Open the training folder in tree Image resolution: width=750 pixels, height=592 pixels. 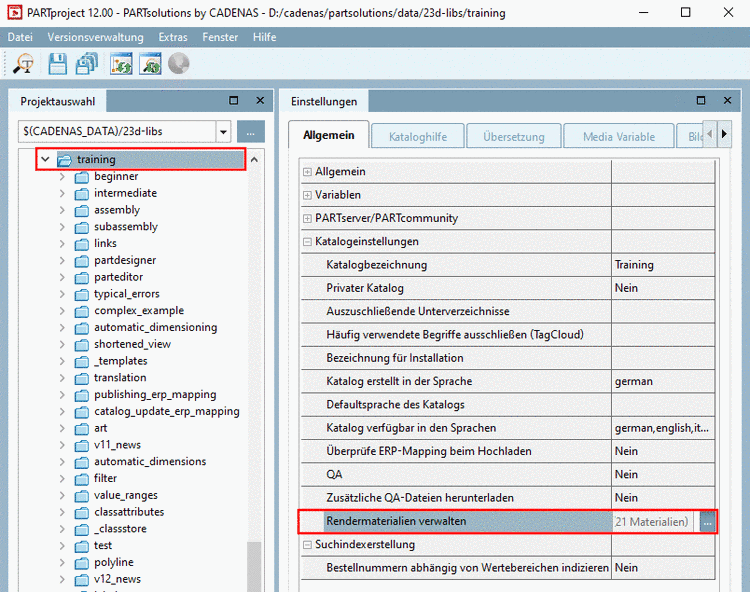click(96, 159)
